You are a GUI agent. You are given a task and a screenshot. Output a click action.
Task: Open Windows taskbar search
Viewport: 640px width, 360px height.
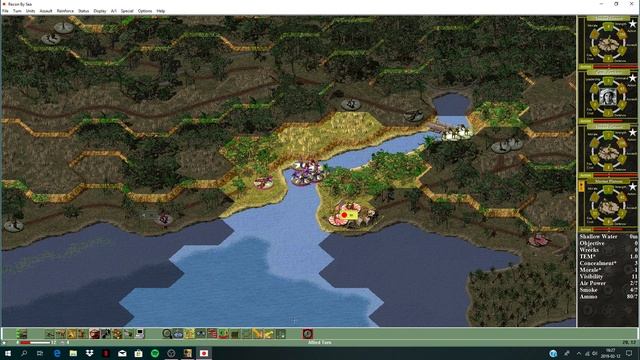[x=24, y=353]
